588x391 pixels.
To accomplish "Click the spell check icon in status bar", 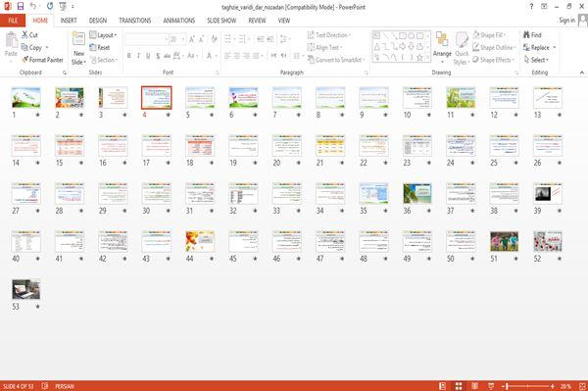I will (x=45, y=386).
